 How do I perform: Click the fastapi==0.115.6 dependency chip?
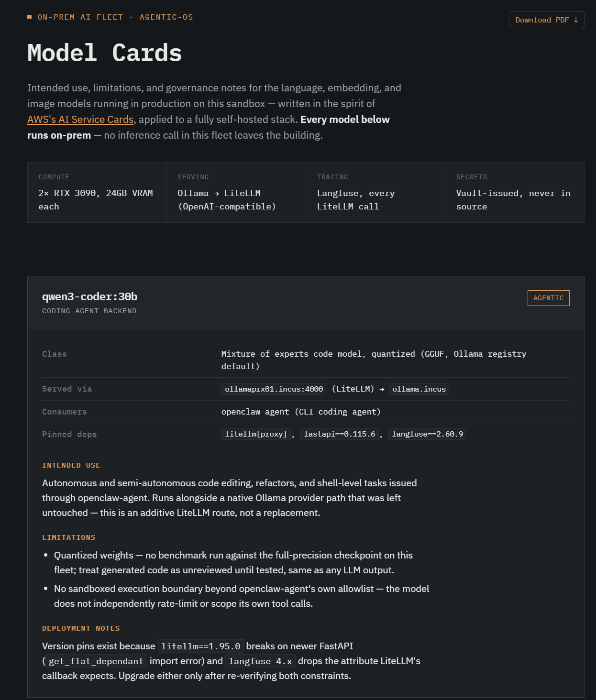pos(340,434)
